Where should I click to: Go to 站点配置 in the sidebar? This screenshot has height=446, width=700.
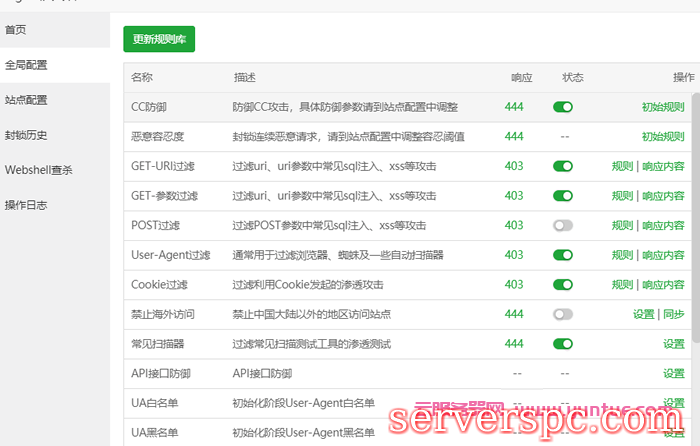click(26, 100)
